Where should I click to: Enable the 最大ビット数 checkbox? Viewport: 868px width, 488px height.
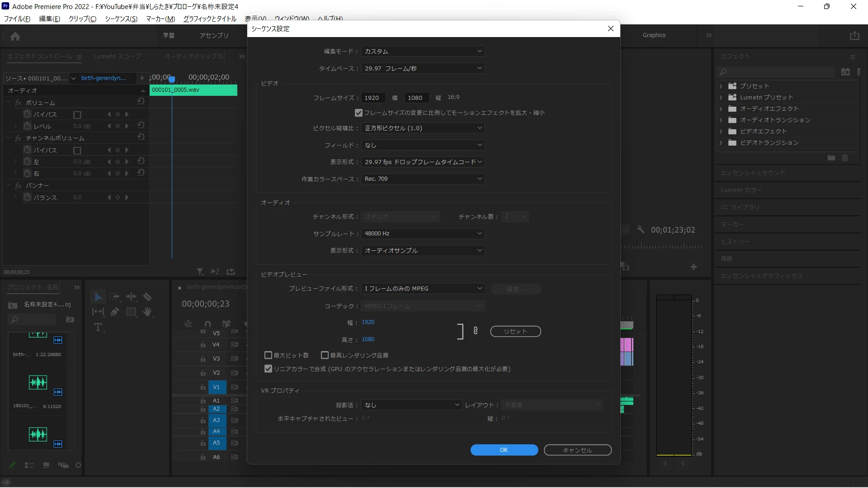pos(268,355)
